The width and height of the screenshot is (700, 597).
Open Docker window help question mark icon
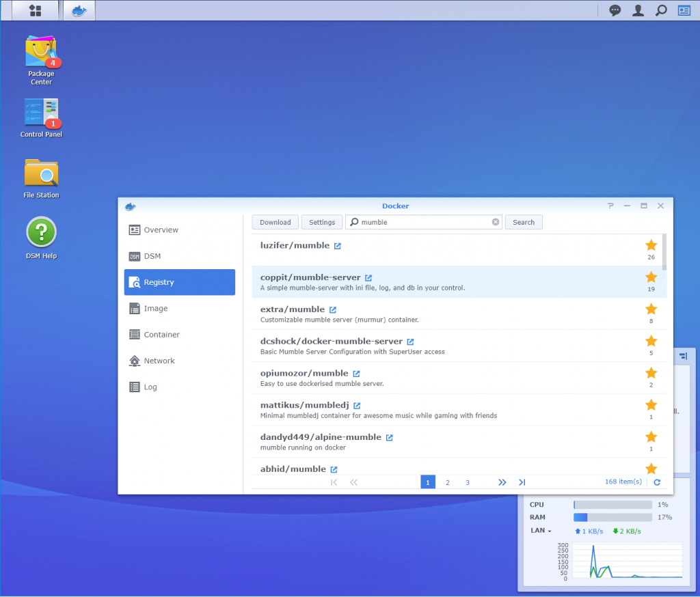point(610,206)
